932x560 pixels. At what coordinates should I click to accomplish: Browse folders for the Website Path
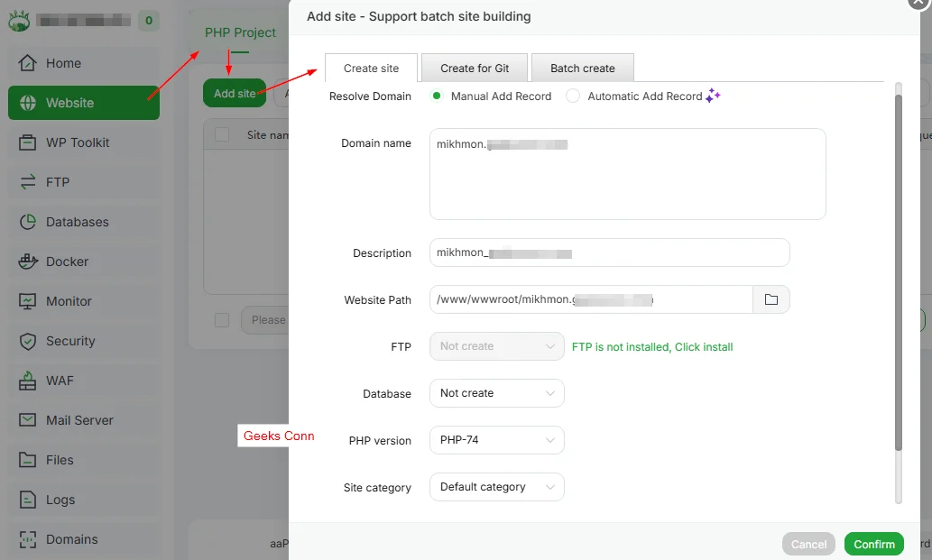(x=771, y=298)
